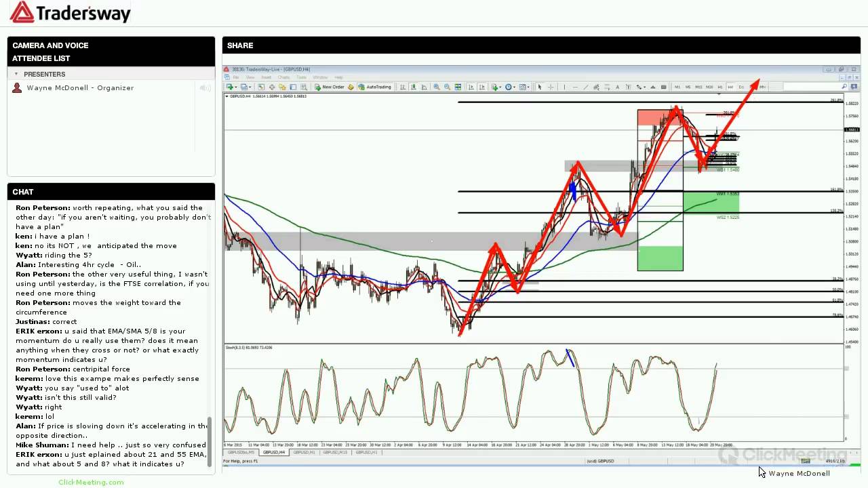Enable chart auto scroll icon

(471, 87)
